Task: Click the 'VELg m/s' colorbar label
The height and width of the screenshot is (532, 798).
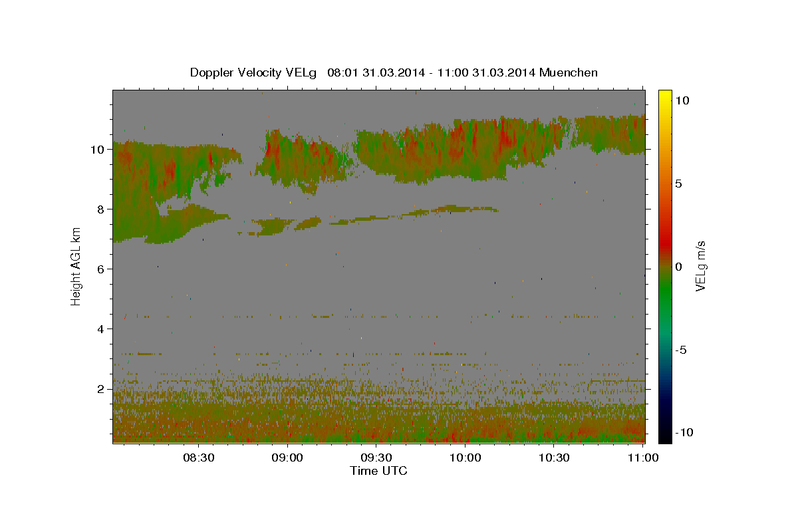Action: point(700,267)
